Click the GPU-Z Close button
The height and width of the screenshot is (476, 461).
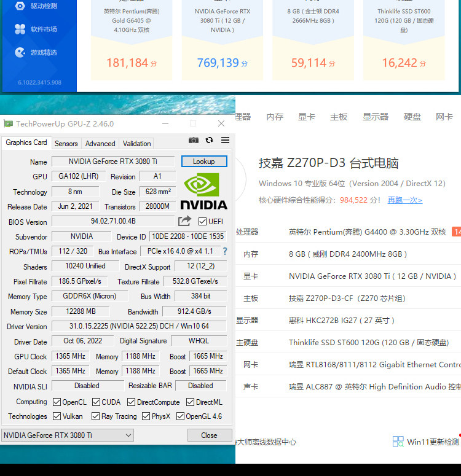click(209, 435)
